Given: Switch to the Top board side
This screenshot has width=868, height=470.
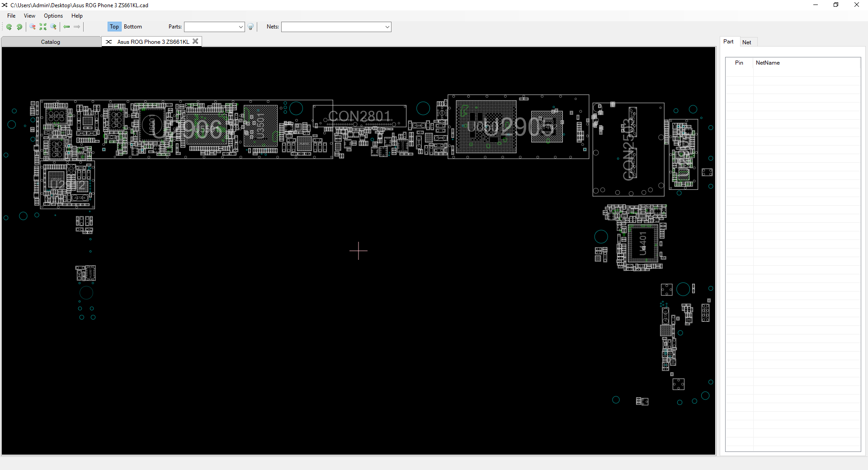Looking at the screenshot, I should pyautogui.click(x=114, y=27).
